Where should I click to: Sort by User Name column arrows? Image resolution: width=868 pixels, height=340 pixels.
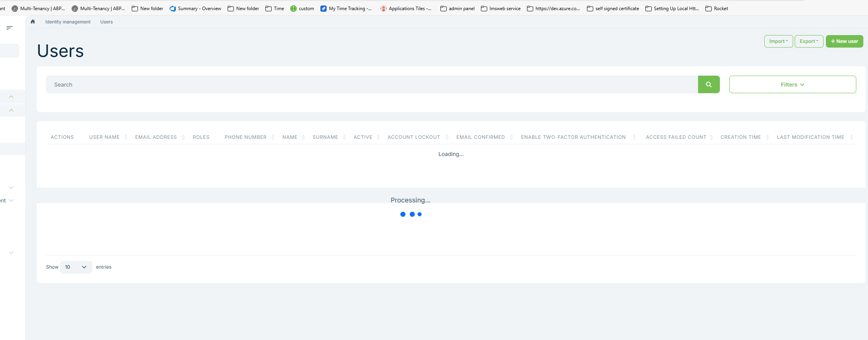point(126,137)
